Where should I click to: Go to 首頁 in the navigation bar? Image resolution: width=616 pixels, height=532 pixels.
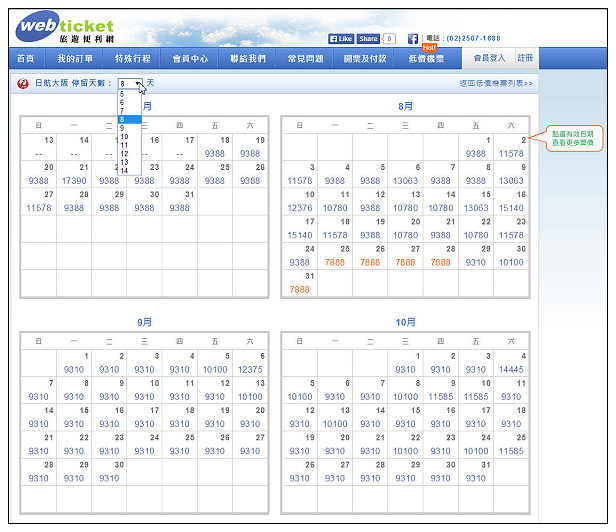[x=26, y=59]
